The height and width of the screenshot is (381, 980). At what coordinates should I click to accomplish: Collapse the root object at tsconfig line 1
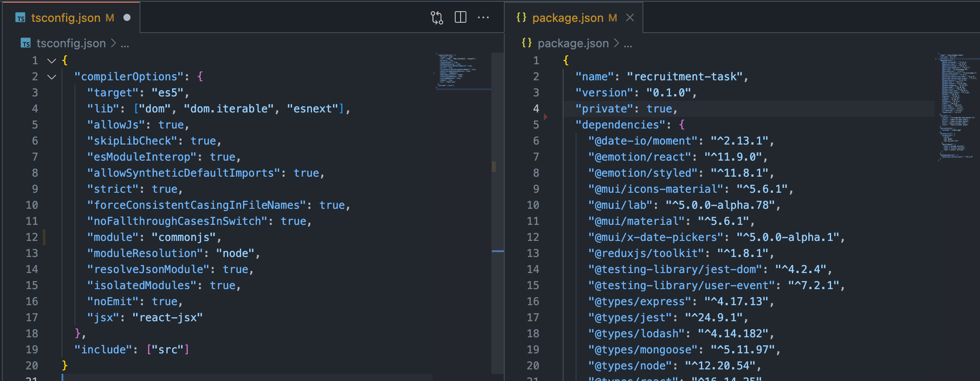coord(52,61)
